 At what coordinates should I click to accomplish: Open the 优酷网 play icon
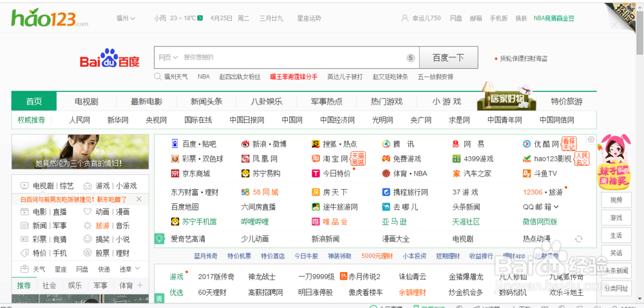pyautogui.click(x=527, y=144)
